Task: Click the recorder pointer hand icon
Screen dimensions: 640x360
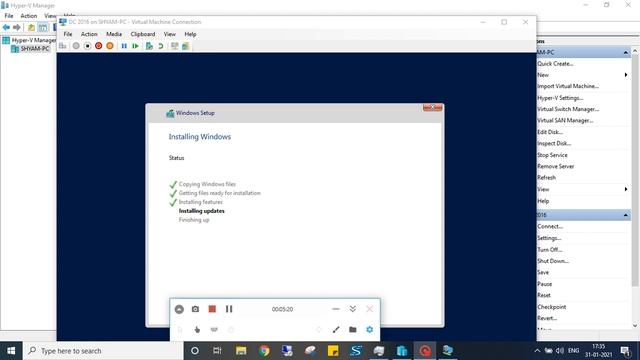Action: 197,329
